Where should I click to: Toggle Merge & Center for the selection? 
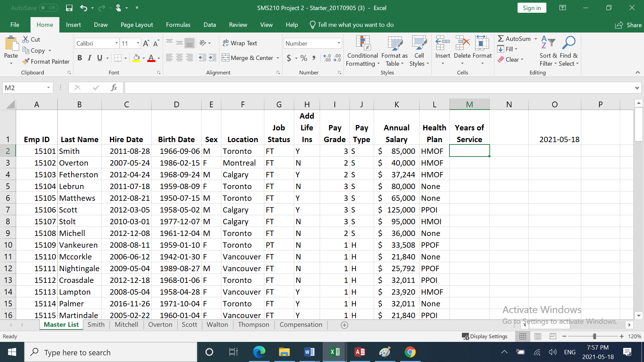(x=247, y=58)
